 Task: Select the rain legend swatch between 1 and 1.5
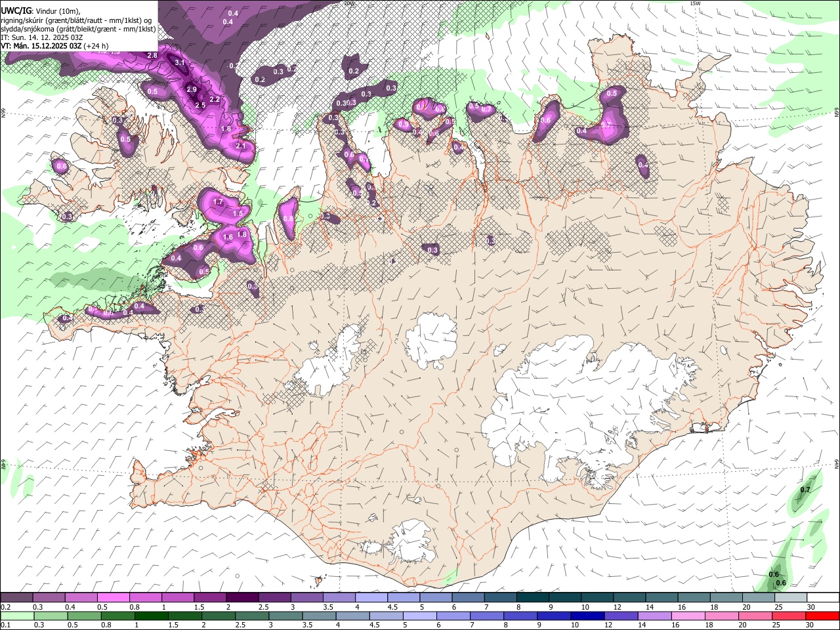pyautogui.click(x=151, y=616)
